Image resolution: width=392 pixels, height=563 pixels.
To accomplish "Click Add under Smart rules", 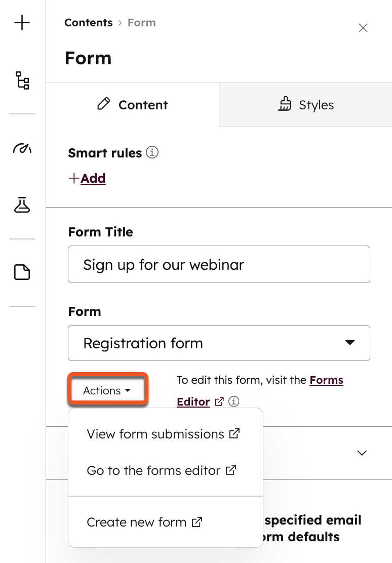I will (87, 178).
